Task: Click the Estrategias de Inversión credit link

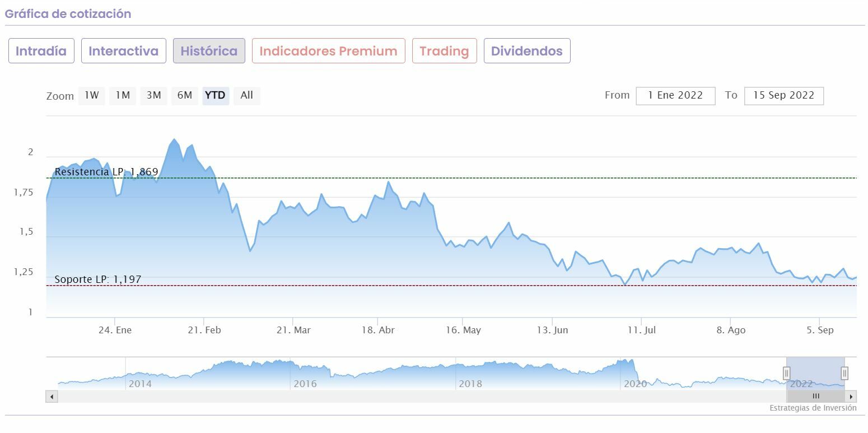Action: 813,408
